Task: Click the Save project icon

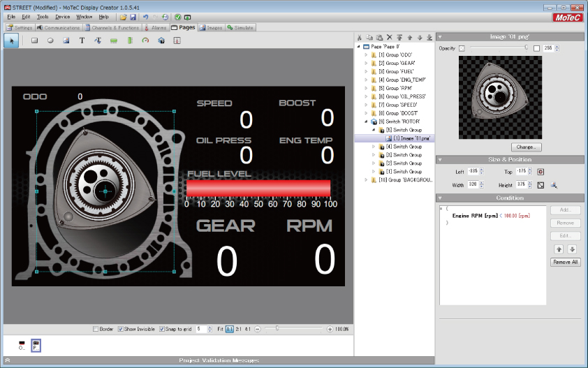Action: point(133,16)
